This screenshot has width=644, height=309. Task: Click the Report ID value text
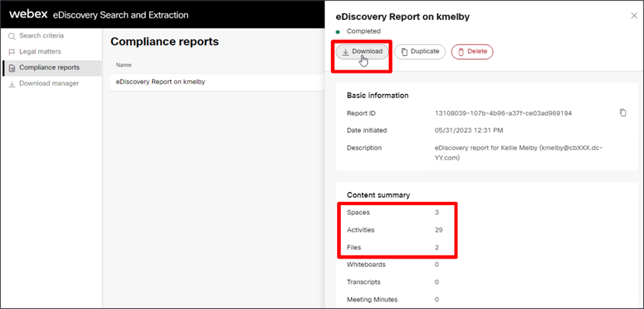pos(503,113)
